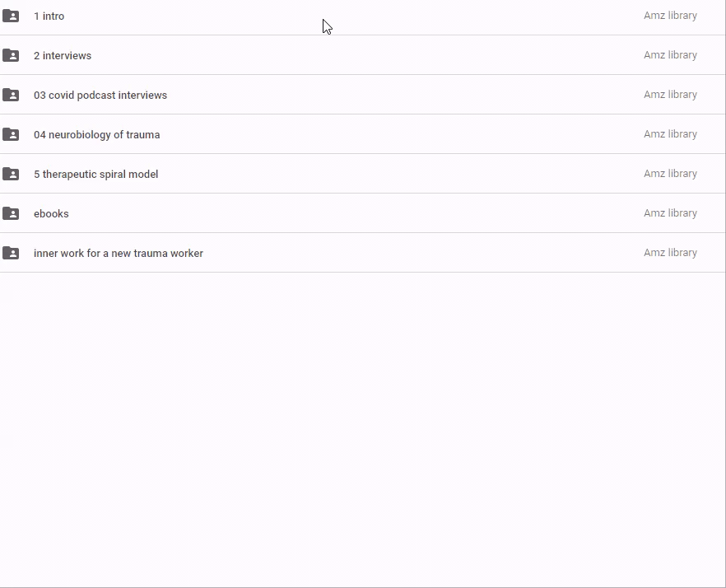726x588 pixels.
Task: Click Amz library owner in ebooks row
Action: pos(670,213)
